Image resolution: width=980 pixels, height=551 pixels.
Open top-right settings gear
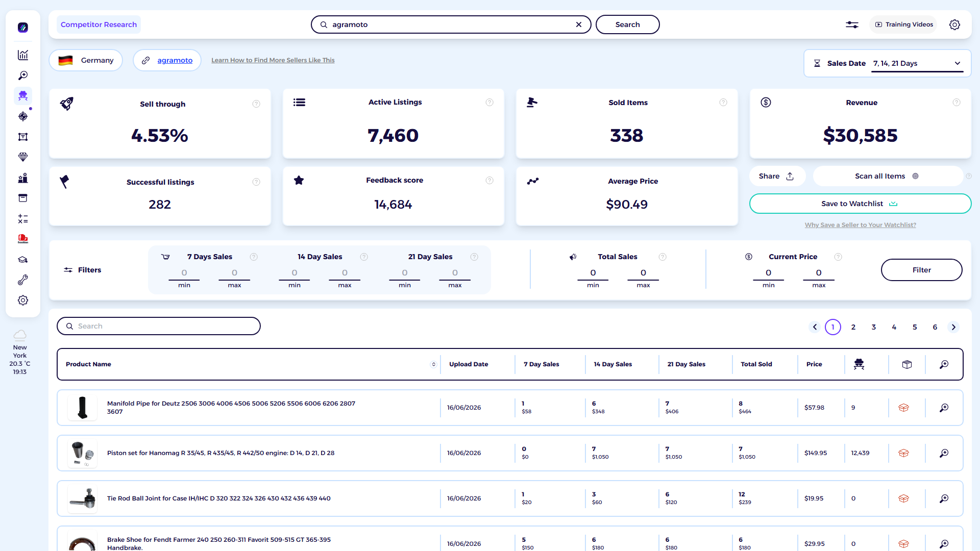coord(954,24)
